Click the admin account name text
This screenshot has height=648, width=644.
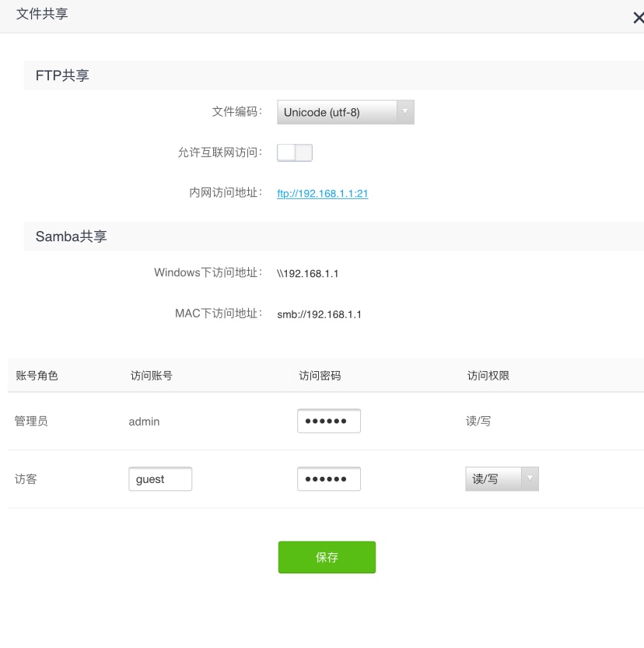tap(144, 421)
